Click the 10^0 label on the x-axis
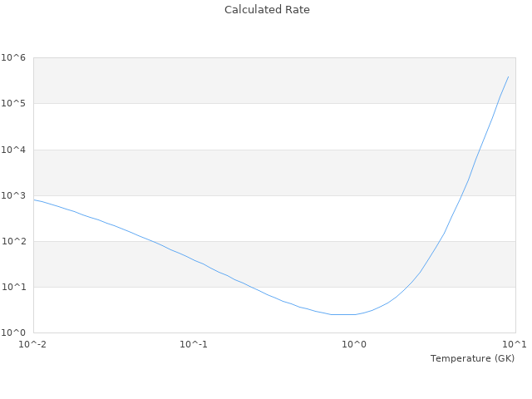Viewport: 532px width, 399px height. point(355,344)
